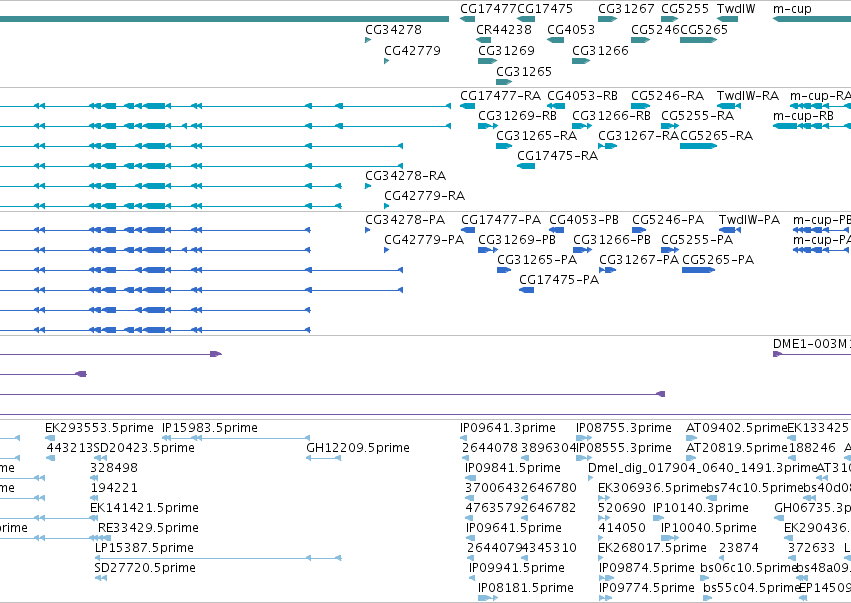Click the GH12209.5prime EST label
This screenshot has width=851, height=603.
(x=358, y=448)
